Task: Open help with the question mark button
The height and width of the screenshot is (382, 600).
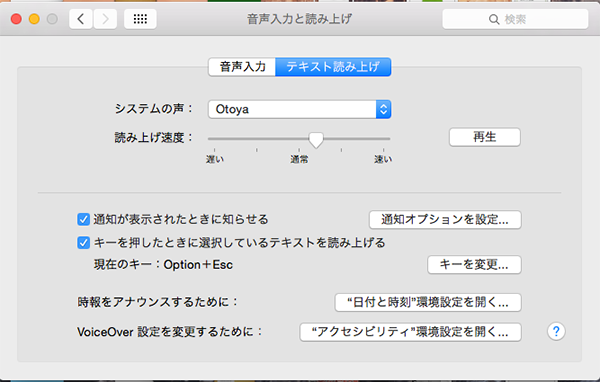Action: (556, 331)
